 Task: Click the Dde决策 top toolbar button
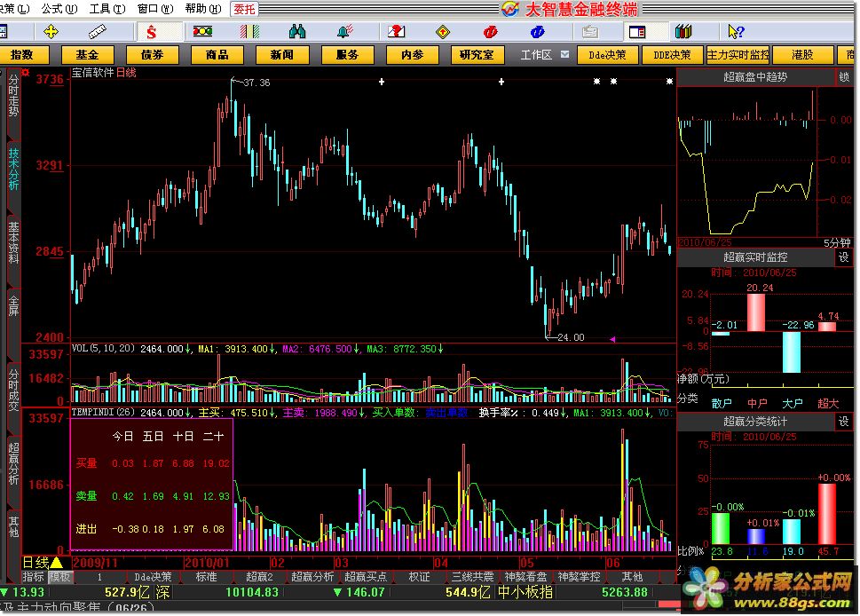608,55
